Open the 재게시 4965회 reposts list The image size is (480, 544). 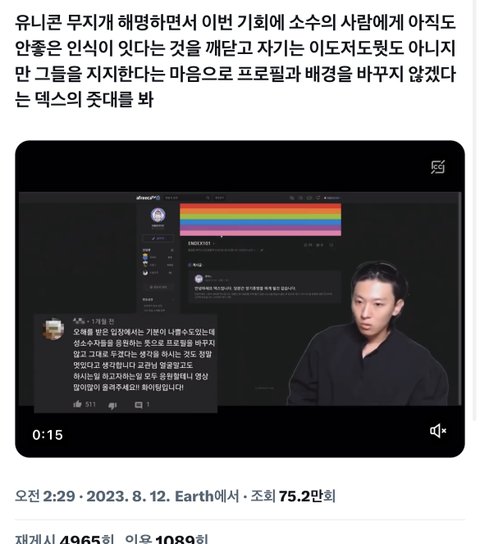[x=65, y=539]
